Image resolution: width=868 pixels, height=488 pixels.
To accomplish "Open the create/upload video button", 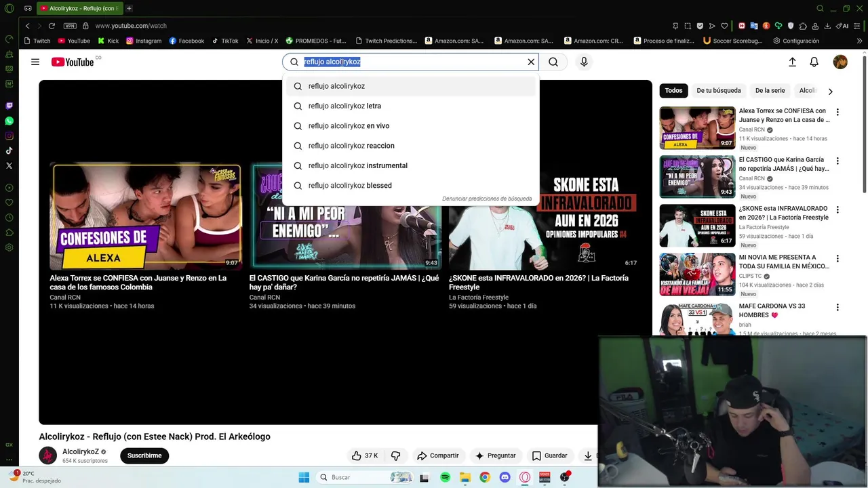I will [x=792, y=62].
